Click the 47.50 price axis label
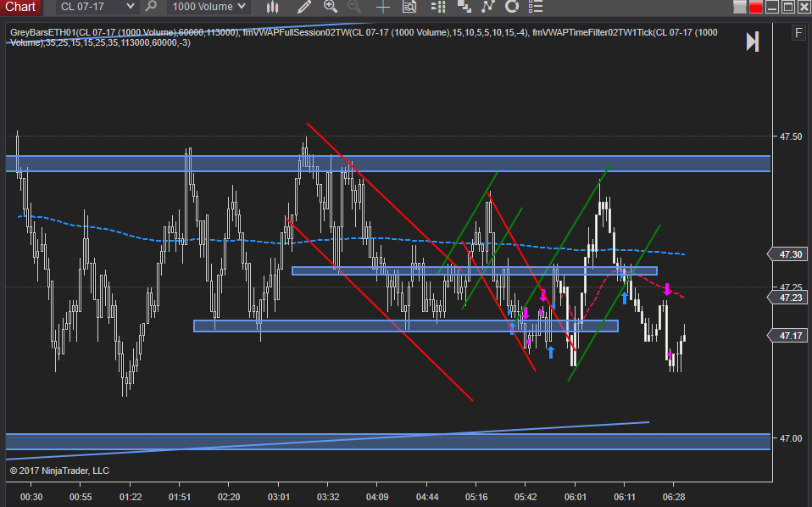The image size is (812, 507). tap(791, 136)
